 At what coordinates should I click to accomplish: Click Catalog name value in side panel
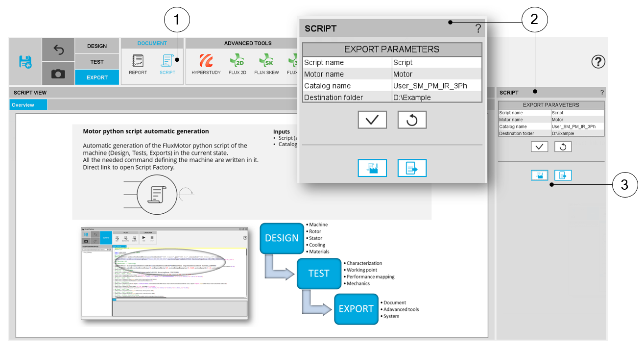pos(577,126)
